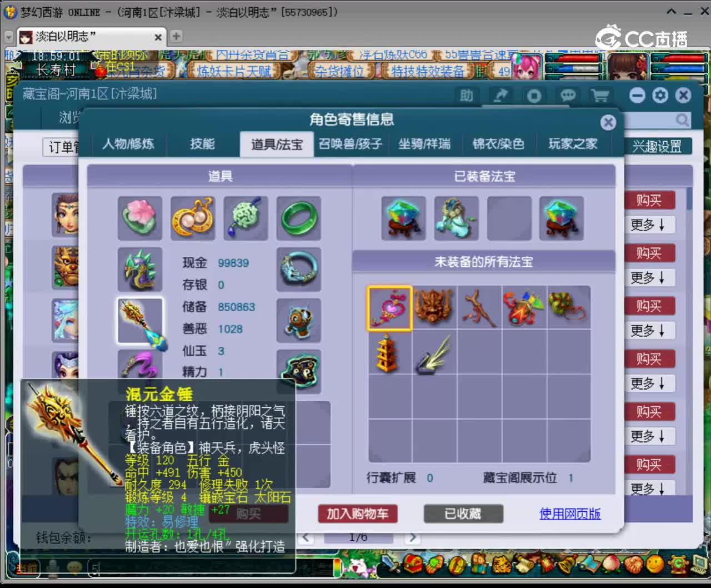Select the colorful beetle treasure
Viewport: 711px width, 588px height.
(x=524, y=308)
